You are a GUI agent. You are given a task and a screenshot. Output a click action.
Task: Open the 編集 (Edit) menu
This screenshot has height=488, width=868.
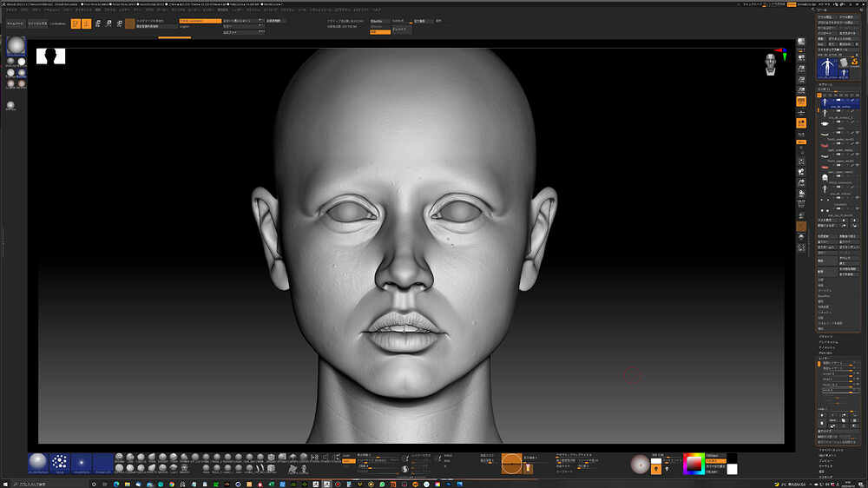point(98,10)
